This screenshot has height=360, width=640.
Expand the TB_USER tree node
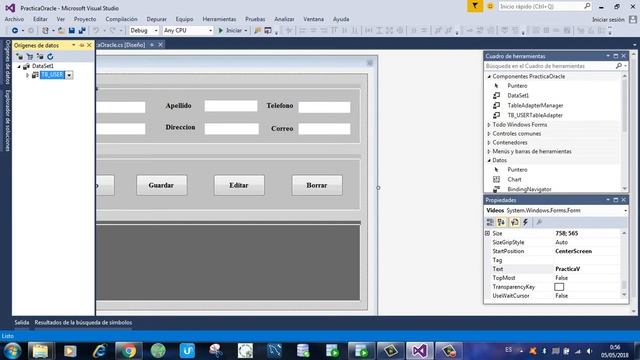27,75
